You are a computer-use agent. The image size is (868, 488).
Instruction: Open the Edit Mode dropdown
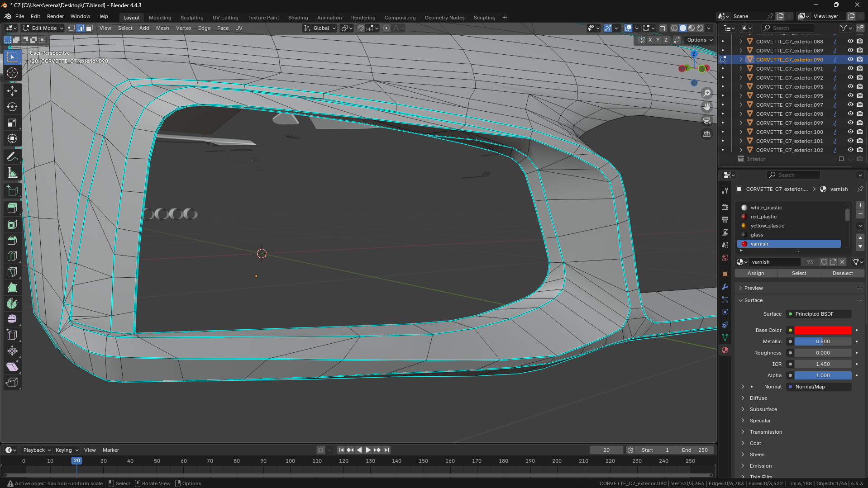43,28
